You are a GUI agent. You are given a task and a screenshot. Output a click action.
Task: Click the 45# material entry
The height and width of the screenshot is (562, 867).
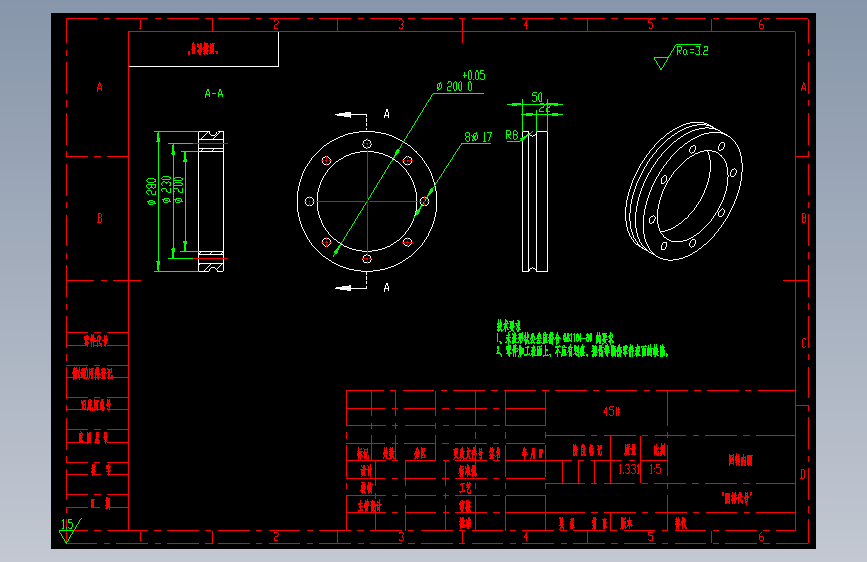pos(612,412)
